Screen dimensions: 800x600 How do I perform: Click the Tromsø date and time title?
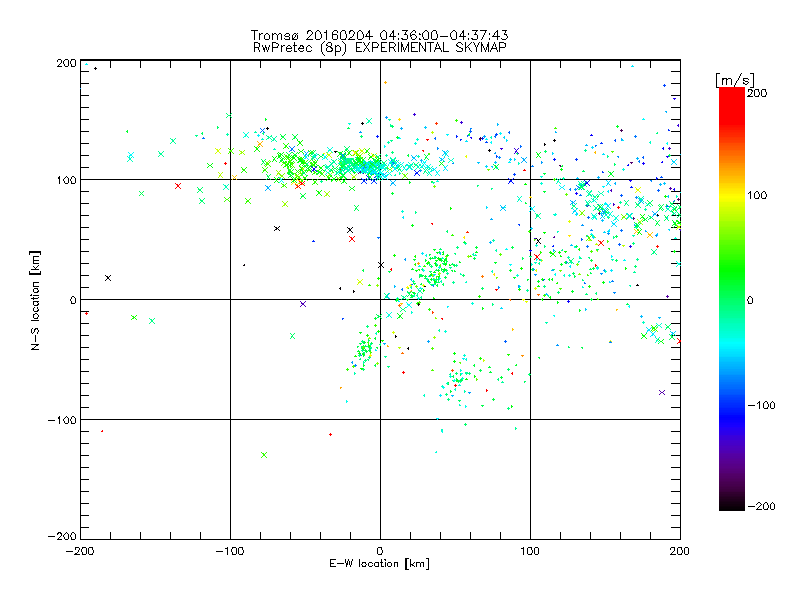379,35
